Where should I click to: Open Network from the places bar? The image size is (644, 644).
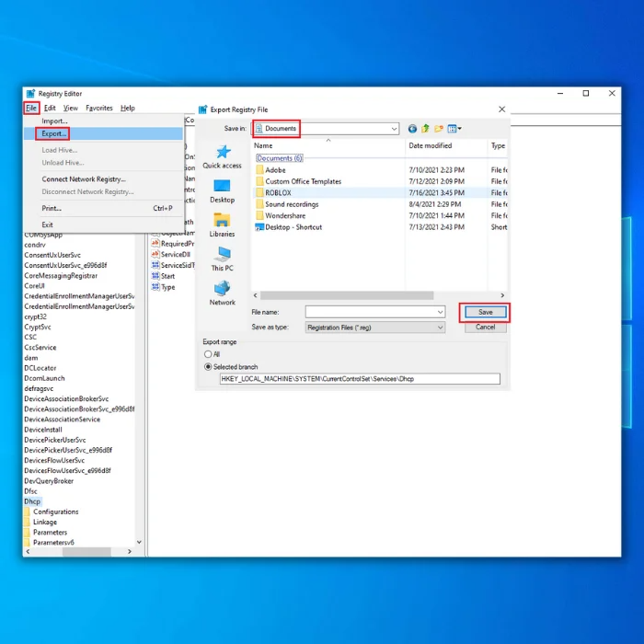click(222, 293)
